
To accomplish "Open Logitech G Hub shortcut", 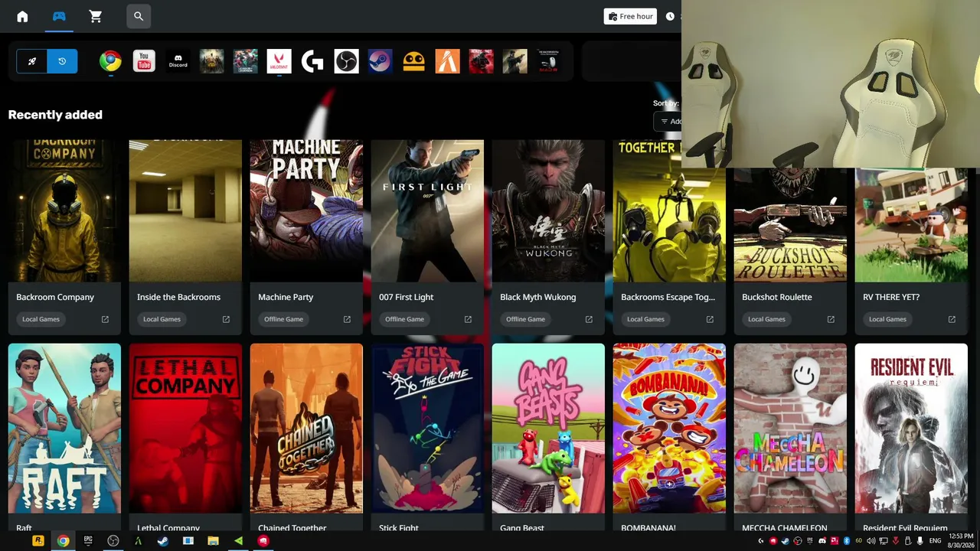I will click(312, 61).
